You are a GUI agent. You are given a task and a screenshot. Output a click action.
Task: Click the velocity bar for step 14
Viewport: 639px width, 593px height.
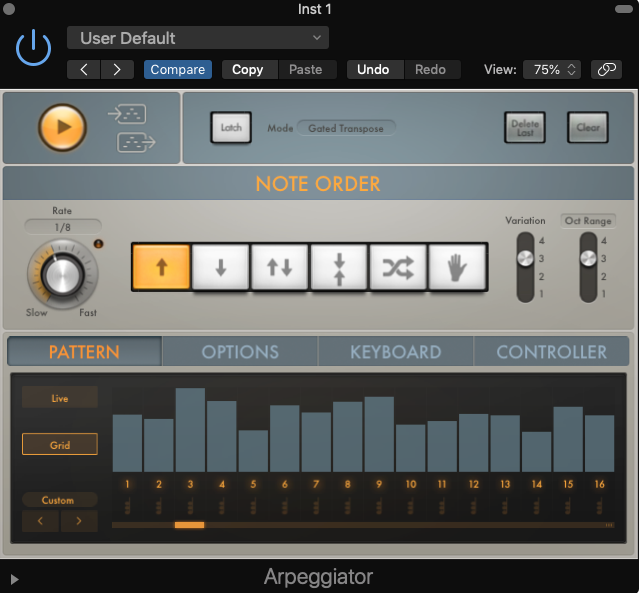tap(536, 452)
